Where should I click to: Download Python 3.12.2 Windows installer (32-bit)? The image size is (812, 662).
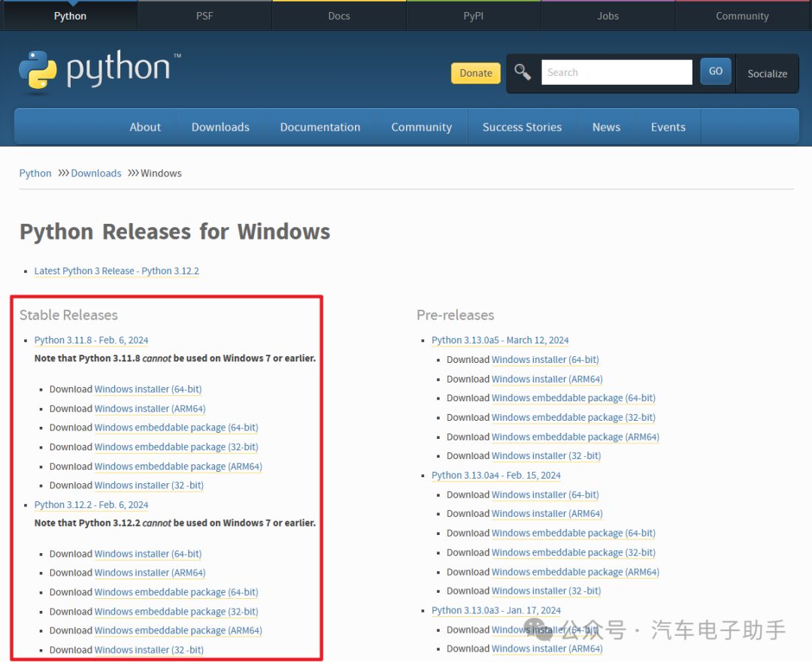pos(149,649)
